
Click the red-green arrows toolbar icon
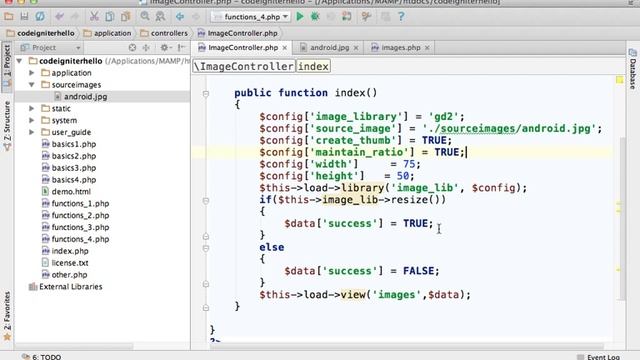[347, 16]
